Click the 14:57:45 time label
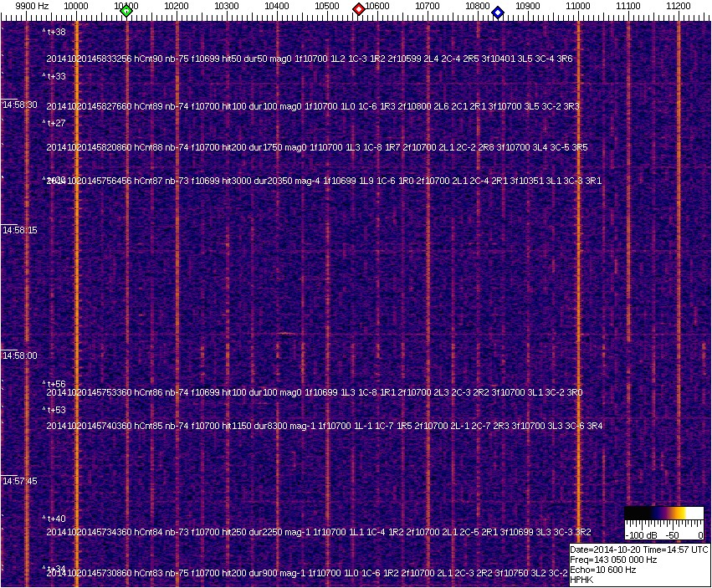 pos(19,481)
